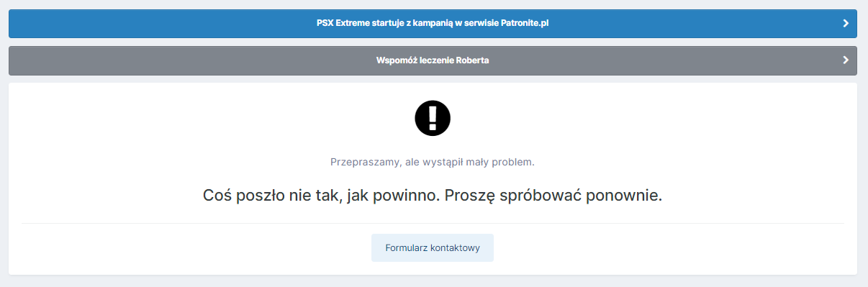Select the Przepraszamy apology subtitle text
868x287 pixels.
pos(433,162)
